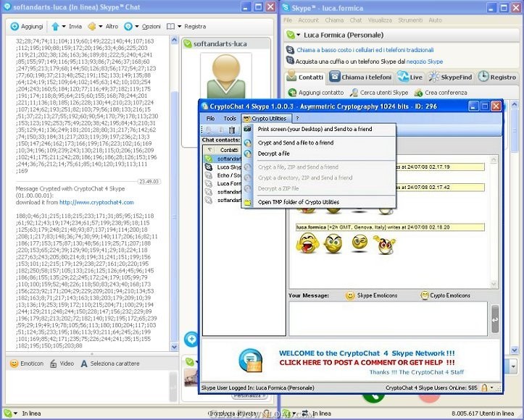Viewport: 524px width, 420px height.
Task: Click the Aggiungi plus icon in Skype Chat
Action: coord(14,26)
